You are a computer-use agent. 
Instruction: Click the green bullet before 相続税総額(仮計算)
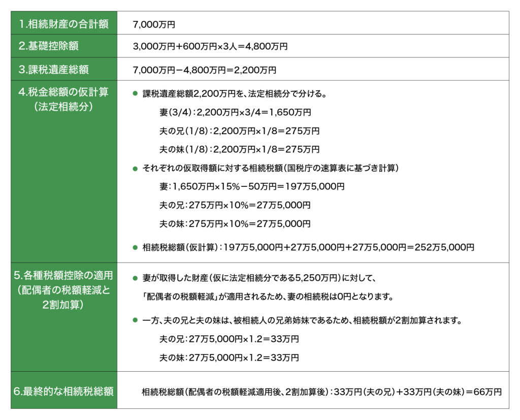135,247
